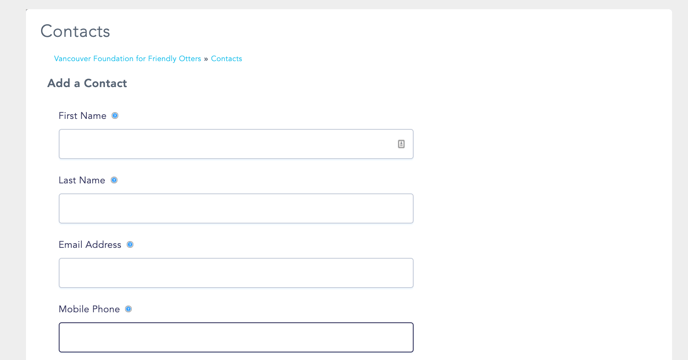This screenshot has width=688, height=360.
Task: Click the Email Address label text
Action: tap(90, 245)
